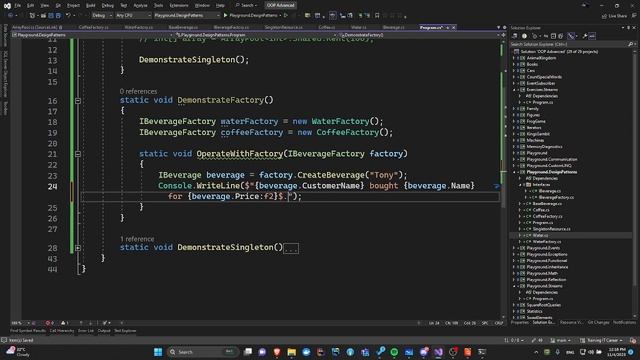Collapse Playground.DesignPatterns project node
Viewport: 640px width, 360px height.
click(x=514, y=172)
